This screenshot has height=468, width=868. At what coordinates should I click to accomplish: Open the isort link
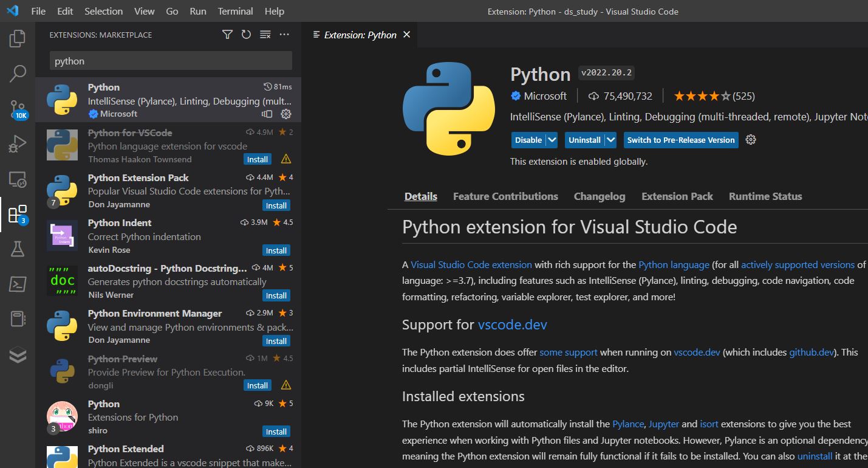[x=709, y=424]
